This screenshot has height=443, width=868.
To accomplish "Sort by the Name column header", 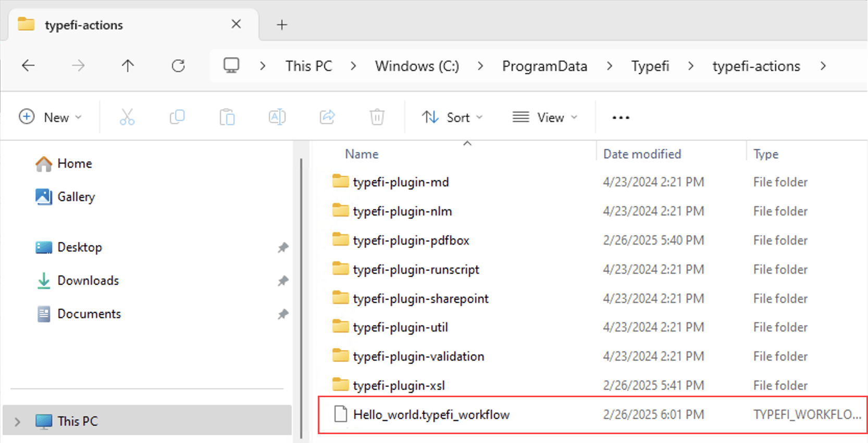I will coord(362,154).
